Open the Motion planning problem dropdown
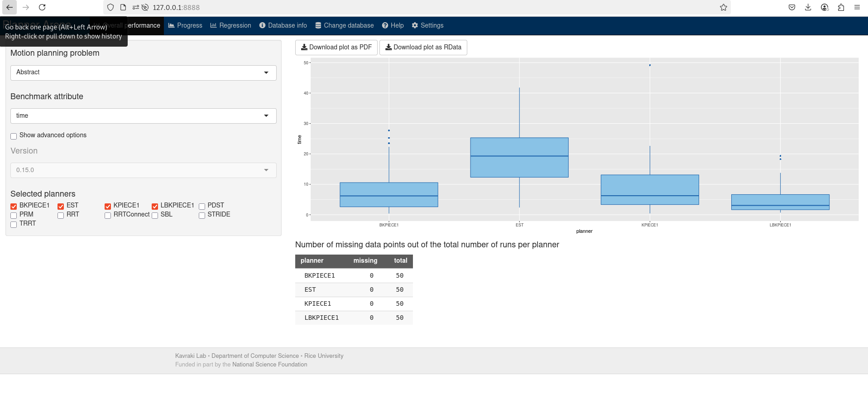The width and height of the screenshot is (868, 395). click(144, 72)
